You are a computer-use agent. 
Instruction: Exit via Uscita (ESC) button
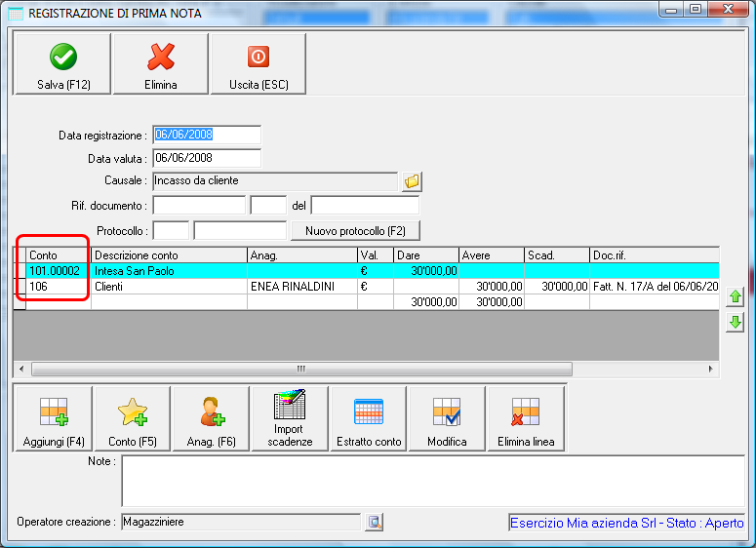[259, 64]
